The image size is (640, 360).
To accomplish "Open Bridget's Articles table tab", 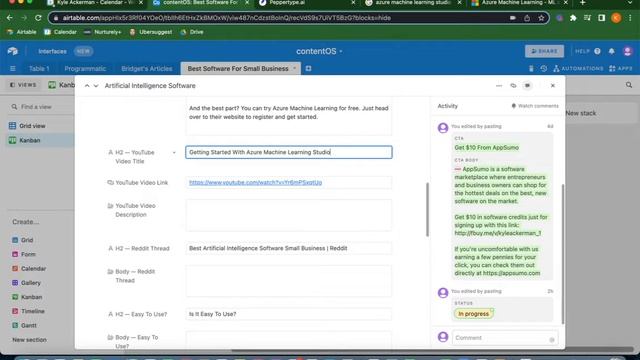I will pos(147,69).
